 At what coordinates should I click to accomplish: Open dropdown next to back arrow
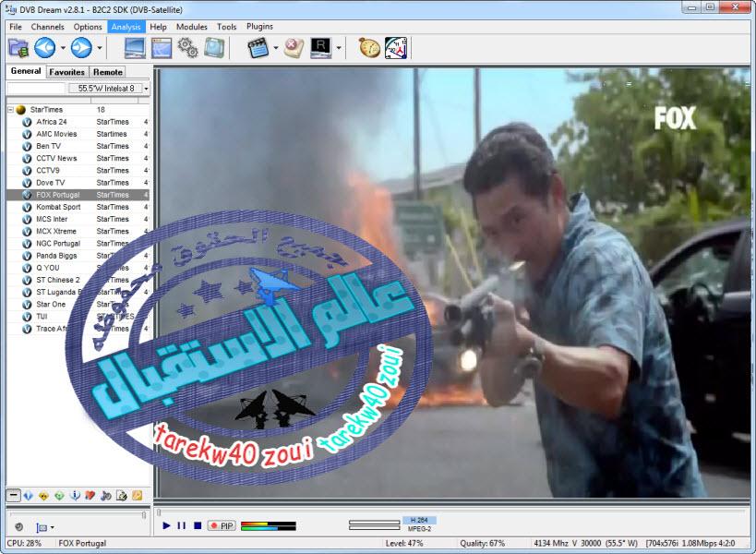[63, 48]
